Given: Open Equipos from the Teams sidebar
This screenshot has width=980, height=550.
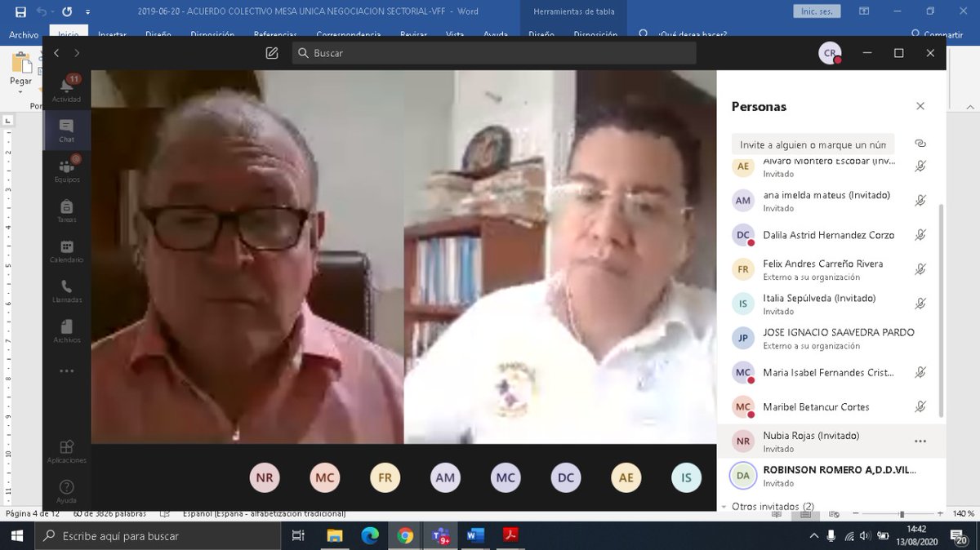Looking at the screenshot, I should [65, 167].
